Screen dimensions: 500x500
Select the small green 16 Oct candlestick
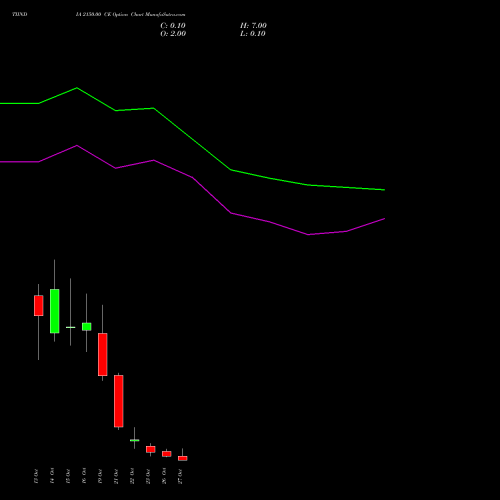pos(87,327)
